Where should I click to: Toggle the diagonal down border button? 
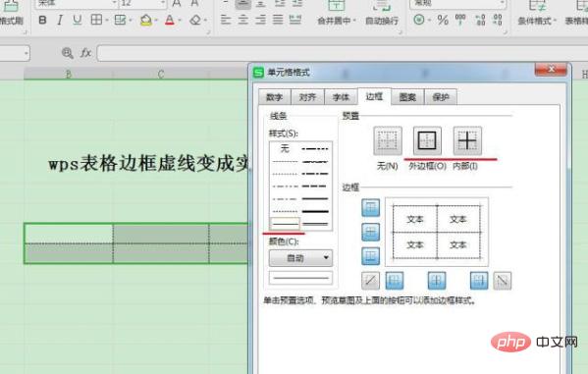click(x=503, y=280)
